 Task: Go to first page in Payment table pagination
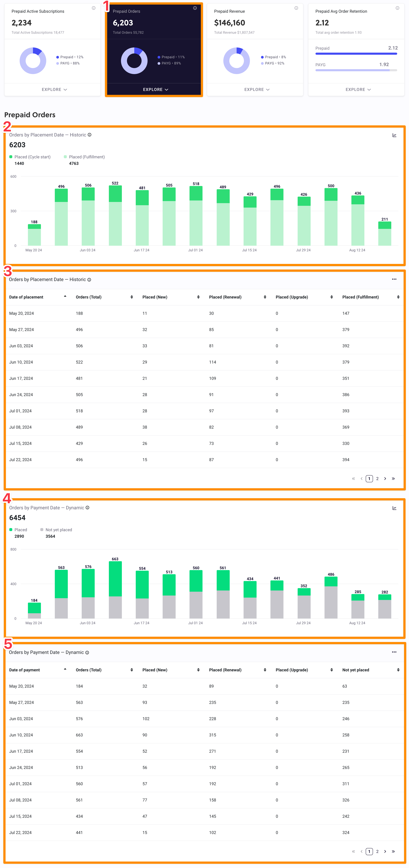353,851
